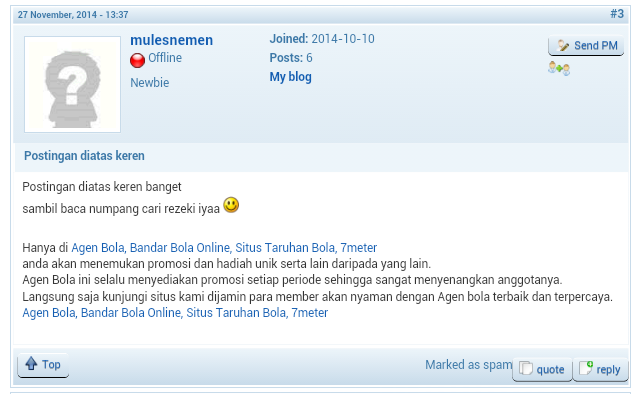Open the last Agen Bola 7meter link
This screenshot has height=394, width=633.
[175, 312]
